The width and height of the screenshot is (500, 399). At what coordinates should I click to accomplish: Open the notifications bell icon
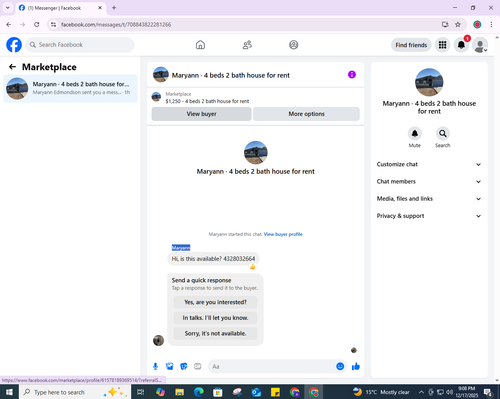(461, 45)
